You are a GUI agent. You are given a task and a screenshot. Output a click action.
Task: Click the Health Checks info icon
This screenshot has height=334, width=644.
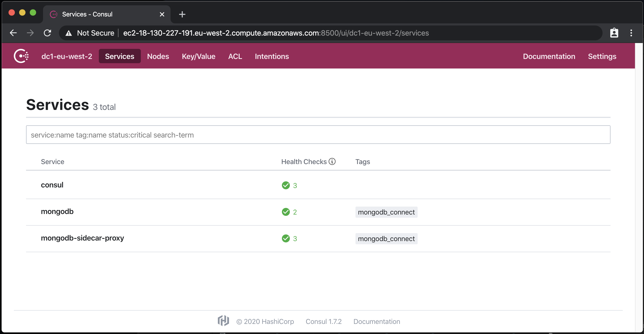click(x=332, y=161)
